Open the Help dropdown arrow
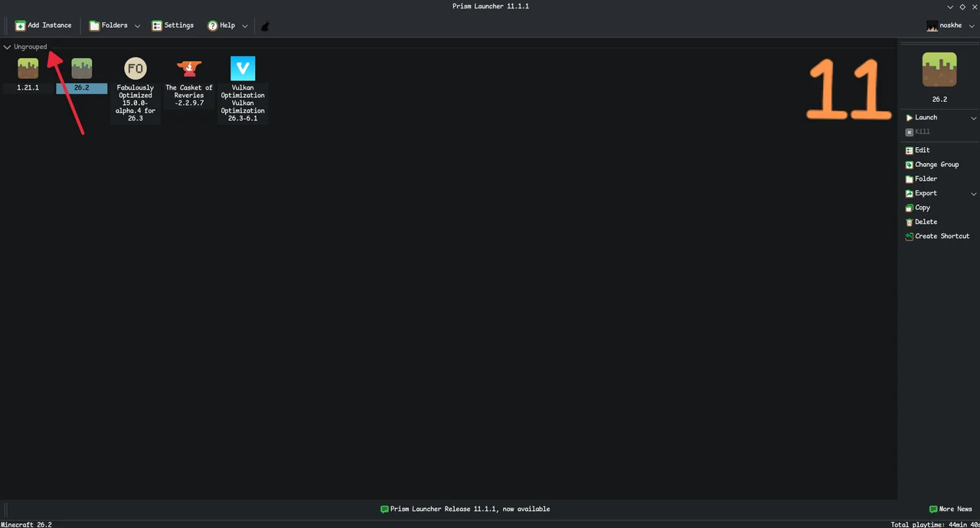The image size is (980, 528). (245, 26)
